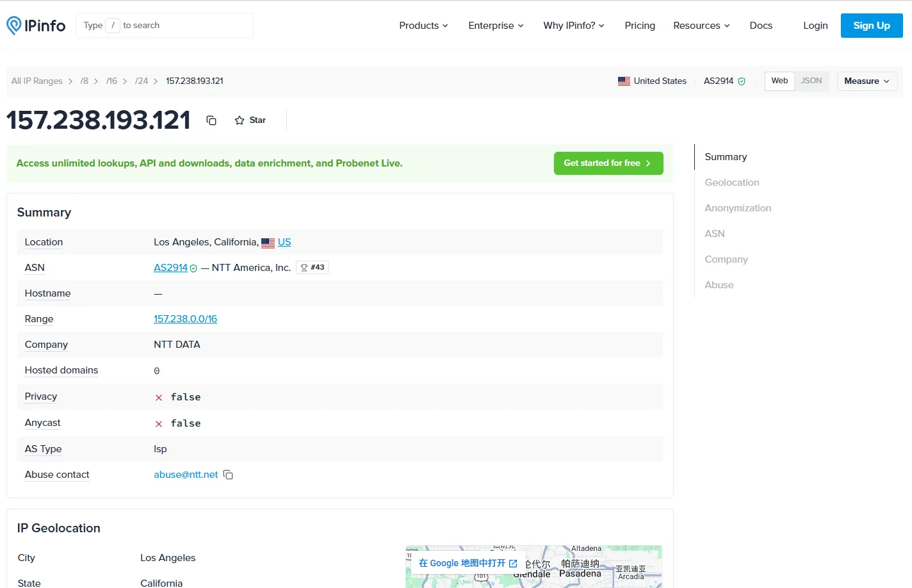Screen dimensions: 912x588
Task: Expand the Products menu
Action: pos(423,26)
